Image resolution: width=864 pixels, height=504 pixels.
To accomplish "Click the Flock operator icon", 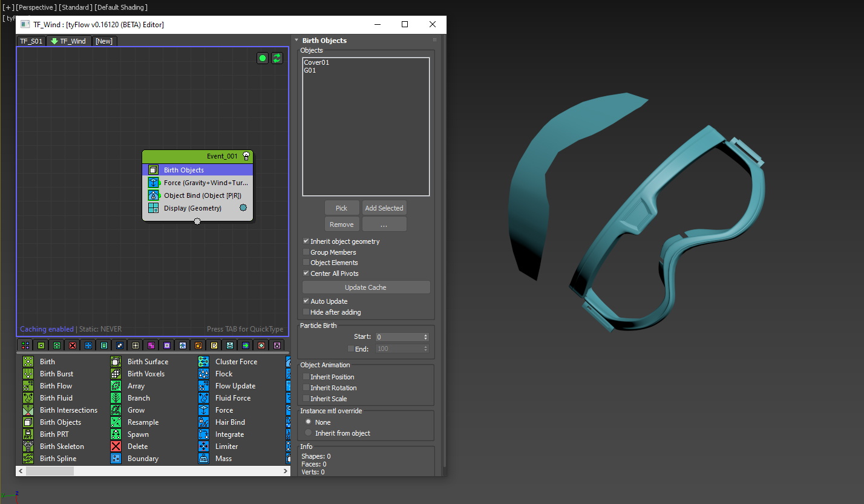I will pyautogui.click(x=204, y=373).
